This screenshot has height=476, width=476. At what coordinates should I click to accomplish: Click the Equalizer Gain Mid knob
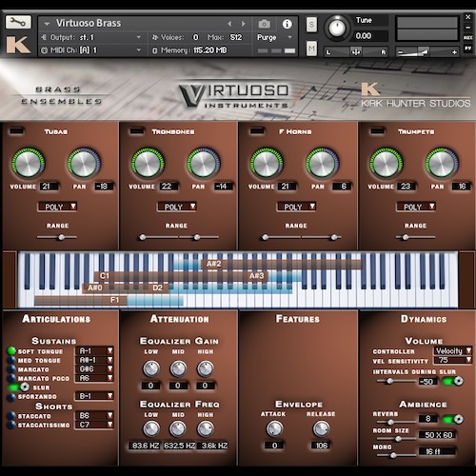[178, 368]
